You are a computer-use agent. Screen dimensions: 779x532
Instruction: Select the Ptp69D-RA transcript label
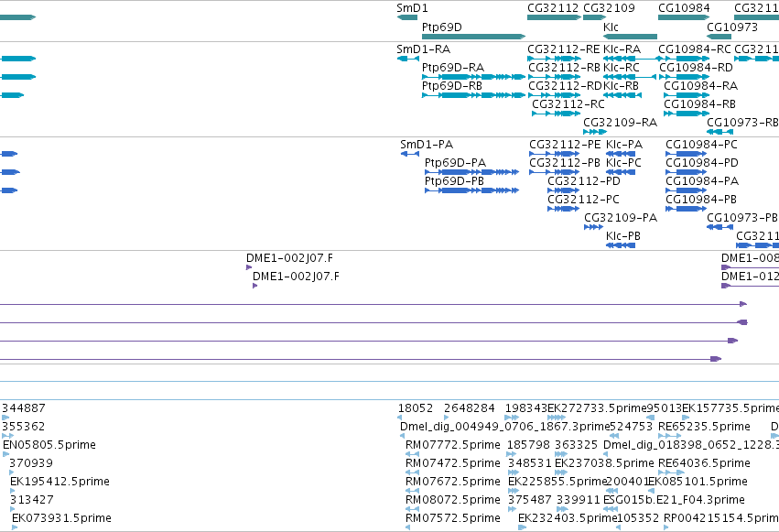coord(453,68)
